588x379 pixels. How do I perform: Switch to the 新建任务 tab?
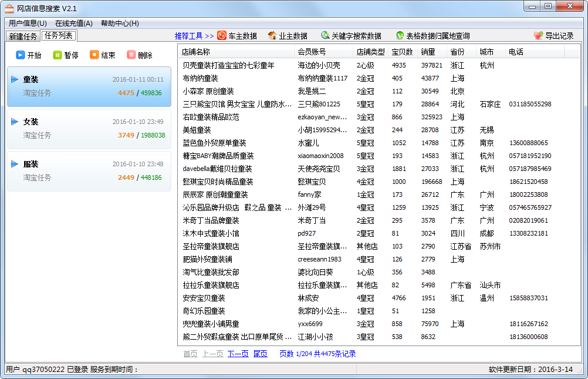(23, 36)
